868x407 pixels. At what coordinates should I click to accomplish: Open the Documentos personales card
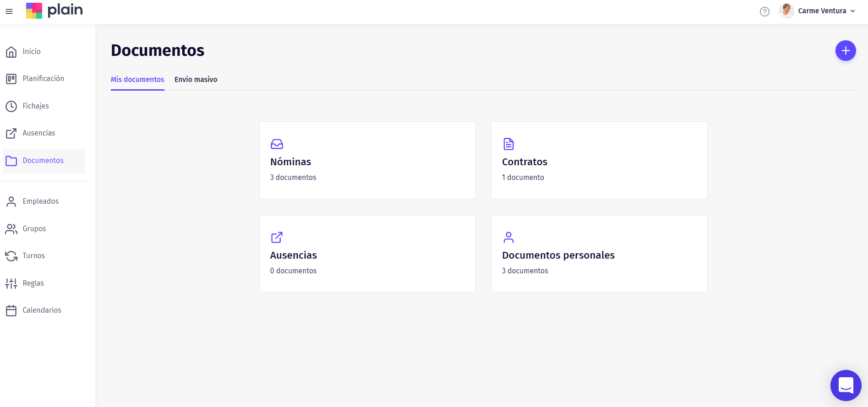click(x=599, y=254)
